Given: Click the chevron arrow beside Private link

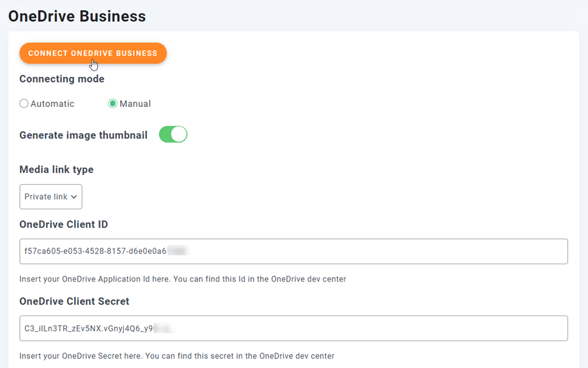Looking at the screenshot, I should (74, 197).
